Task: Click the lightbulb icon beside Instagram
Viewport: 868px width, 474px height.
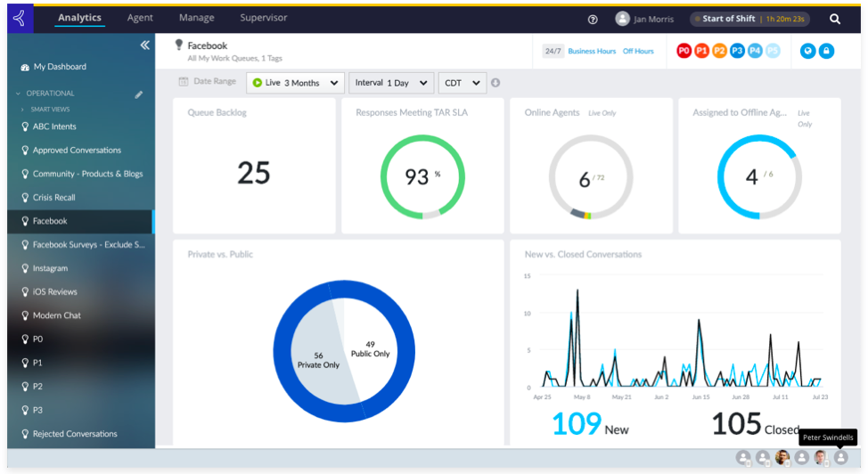Action: 25,268
